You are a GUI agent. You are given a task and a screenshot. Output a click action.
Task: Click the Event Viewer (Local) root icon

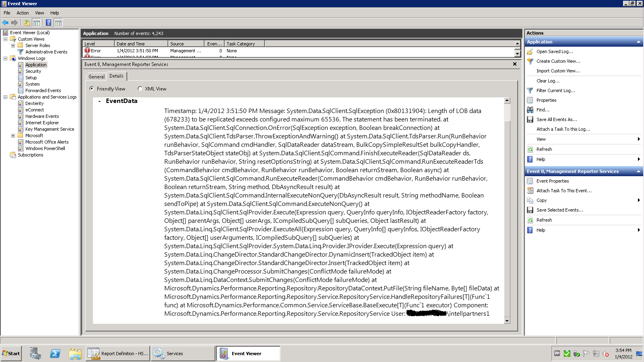pyautogui.click(x=6, y=33)
